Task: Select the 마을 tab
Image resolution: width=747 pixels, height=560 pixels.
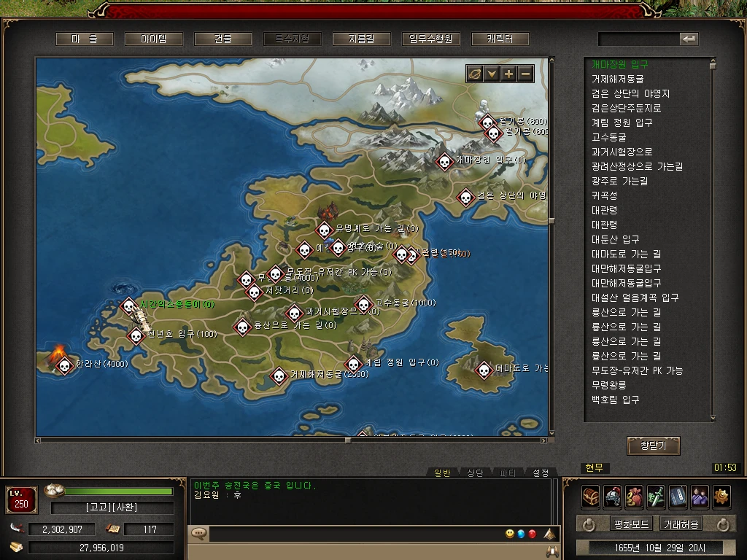Action: click(85, 39)
